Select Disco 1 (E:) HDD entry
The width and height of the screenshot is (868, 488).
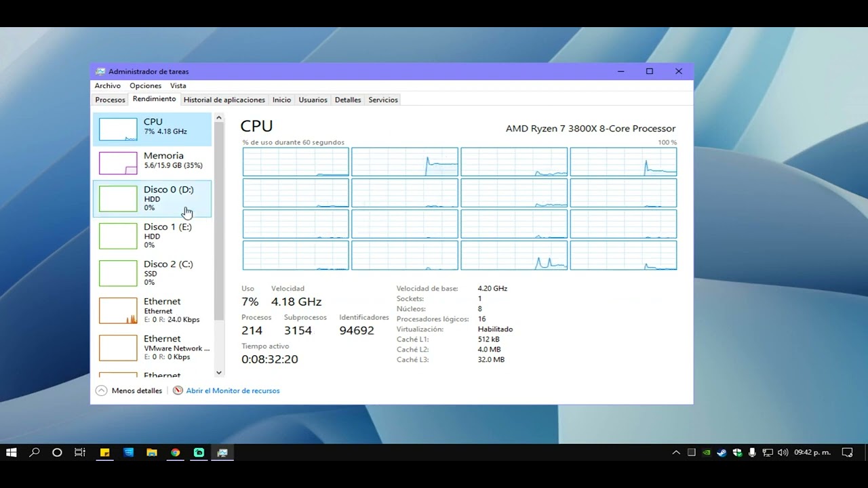click(152, 236)
